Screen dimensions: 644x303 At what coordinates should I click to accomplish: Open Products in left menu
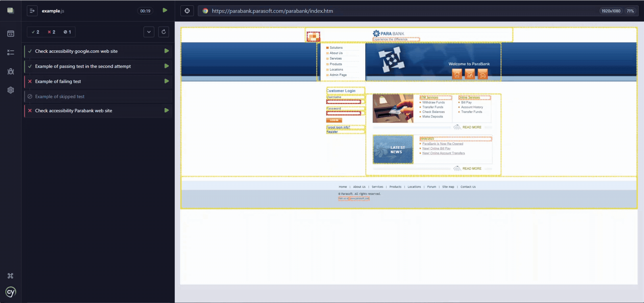pyautogui.click(x=336, y=64)
